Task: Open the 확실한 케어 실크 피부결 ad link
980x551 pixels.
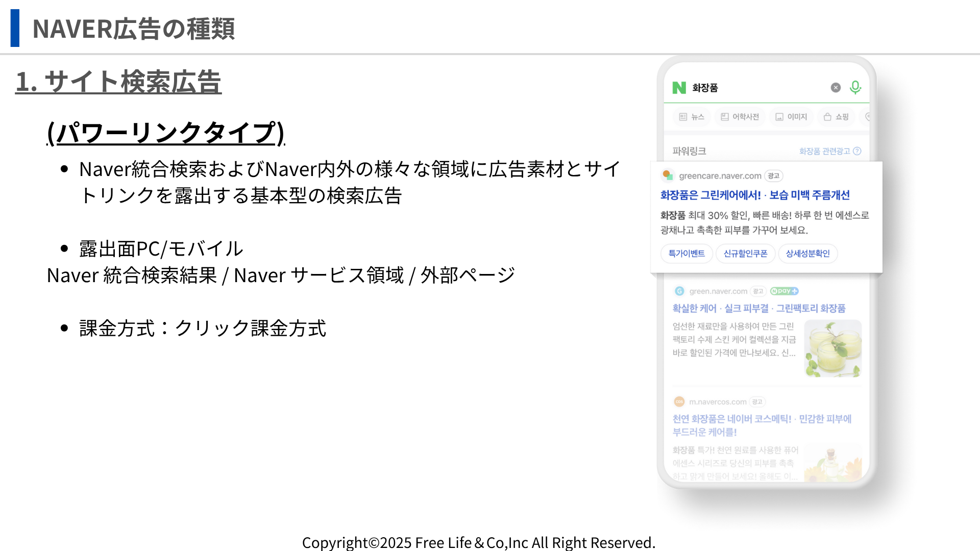Action: [758, 309]
